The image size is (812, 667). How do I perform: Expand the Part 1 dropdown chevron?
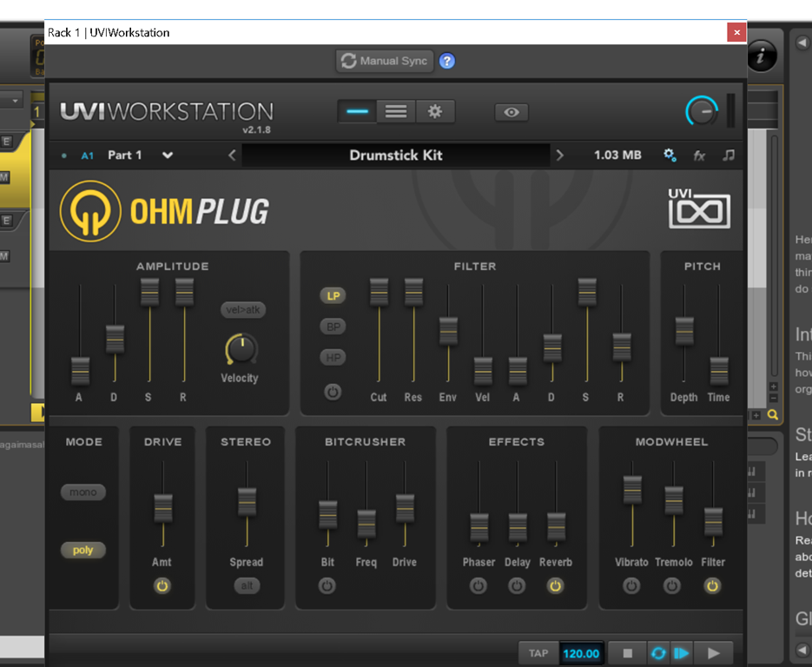(168, 155)
